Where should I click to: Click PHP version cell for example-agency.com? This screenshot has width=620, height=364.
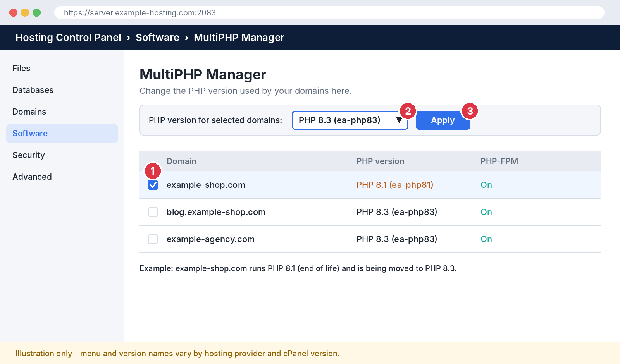pyautogui.click(x=397, y=239)
